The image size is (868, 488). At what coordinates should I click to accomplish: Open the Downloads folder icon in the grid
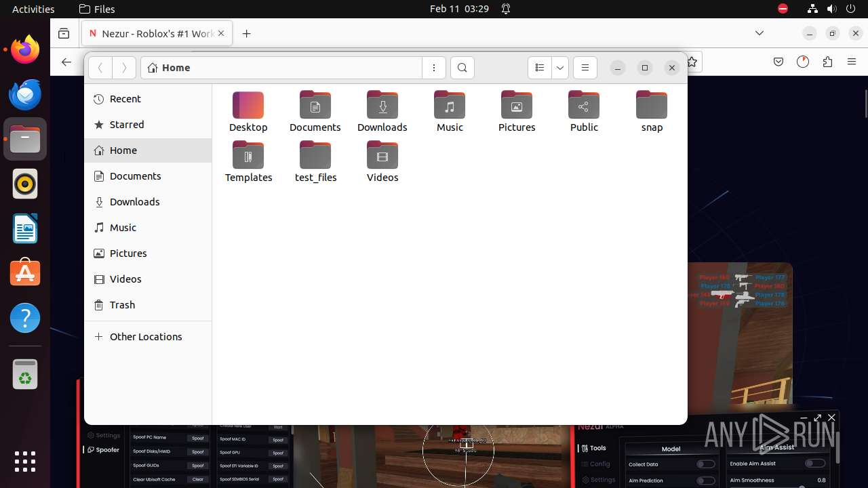tap(382, 113)
